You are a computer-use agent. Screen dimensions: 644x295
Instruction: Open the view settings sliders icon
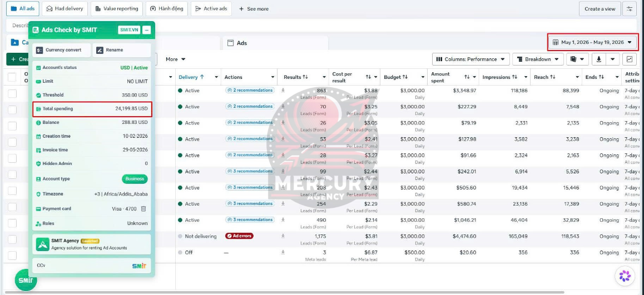pyautogui.click(x=629, y=9)
